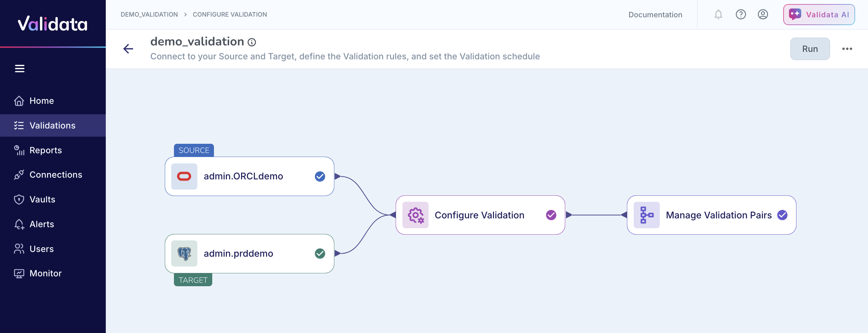Open the notification bell in the top bar

(x=718, y=14)
